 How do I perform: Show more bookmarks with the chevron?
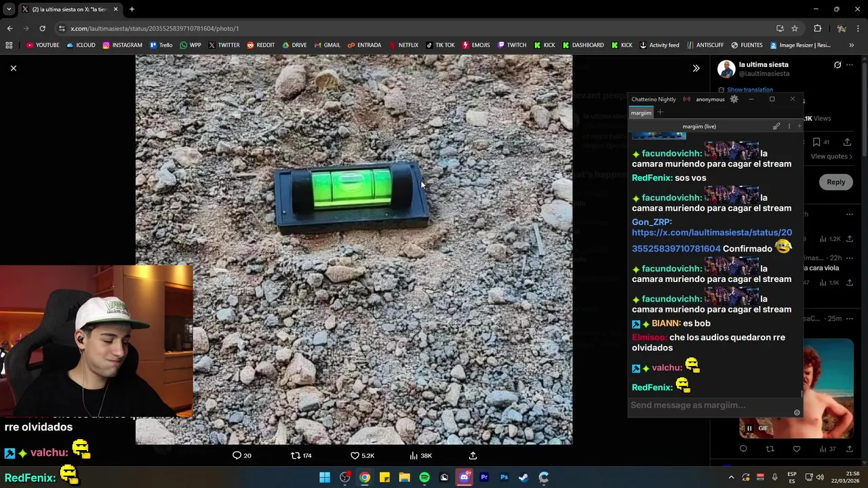pyautogui.click(x=852, y=45)
